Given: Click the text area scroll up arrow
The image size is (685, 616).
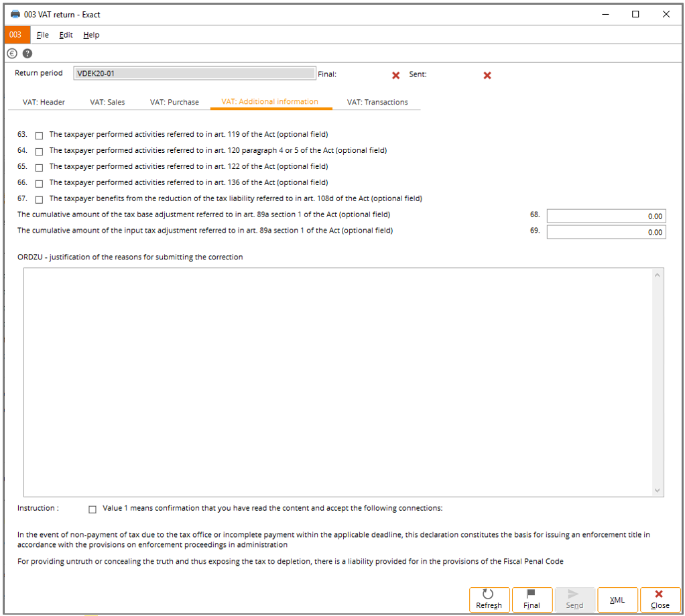Looking at the screenshot, I should click(x=657, y=275).
